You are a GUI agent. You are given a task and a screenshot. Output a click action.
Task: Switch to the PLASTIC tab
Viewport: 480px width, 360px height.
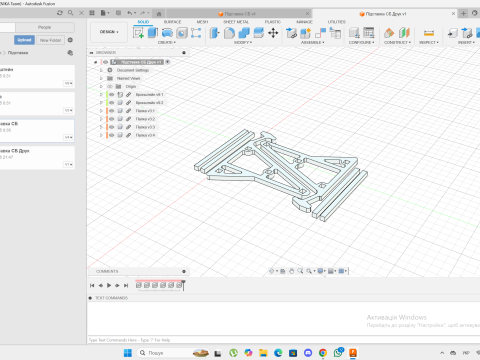click(273, 22)
